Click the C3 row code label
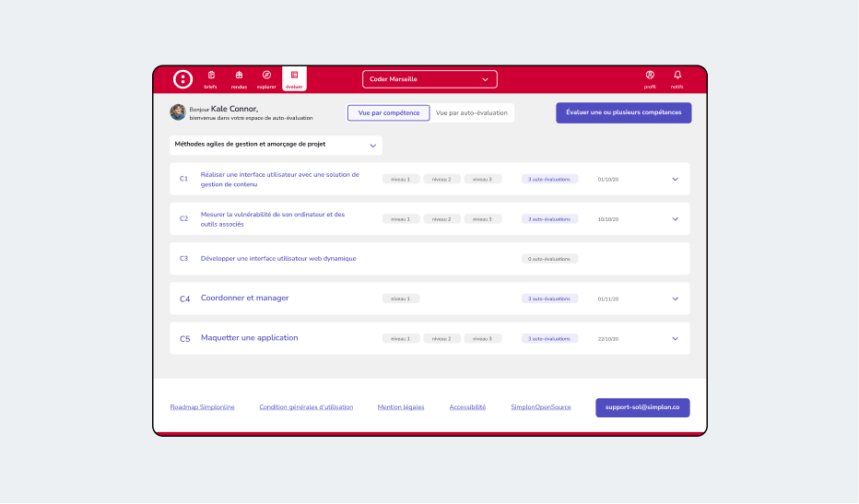 184,259
